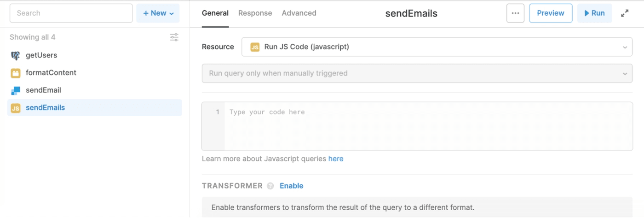Image resolution: width=644 pixels, height=218 pixels.
Task: Select the General tab
Action: (x=215, y=13)
